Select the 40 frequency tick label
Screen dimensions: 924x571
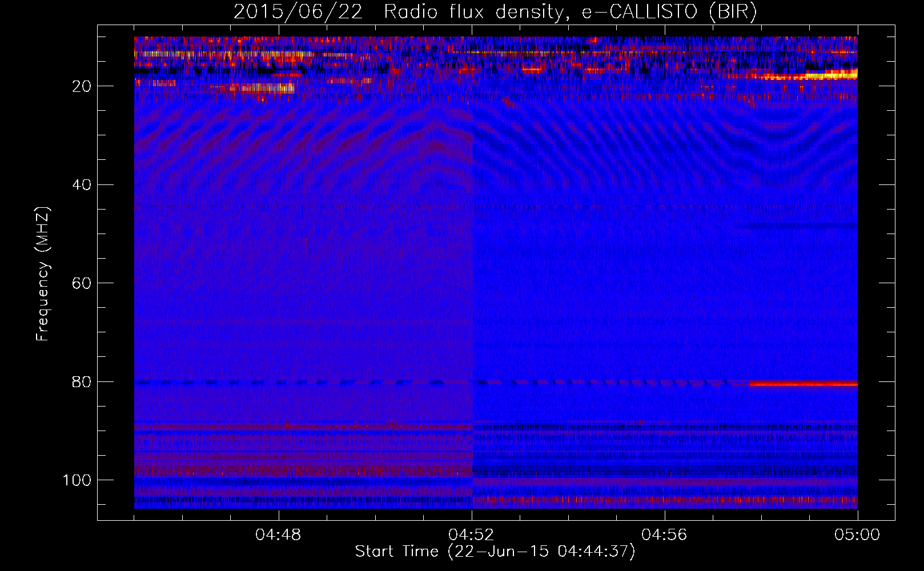(x=82, y=185)
